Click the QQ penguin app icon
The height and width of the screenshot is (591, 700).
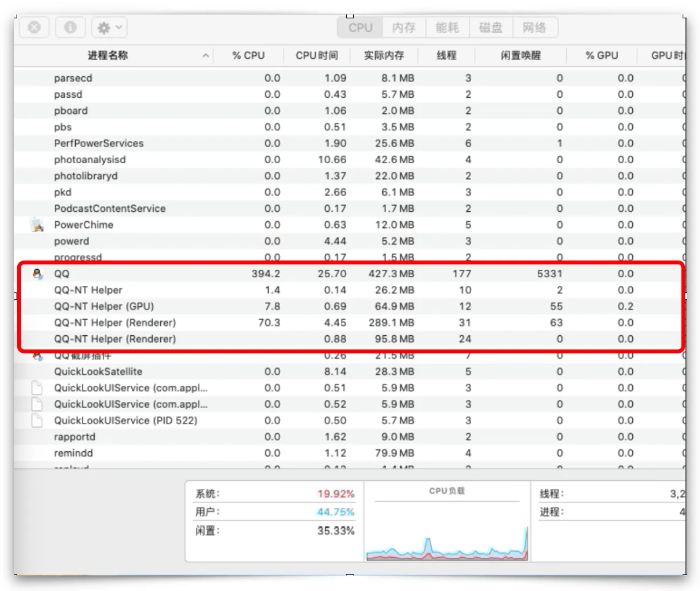pos(37,274)
